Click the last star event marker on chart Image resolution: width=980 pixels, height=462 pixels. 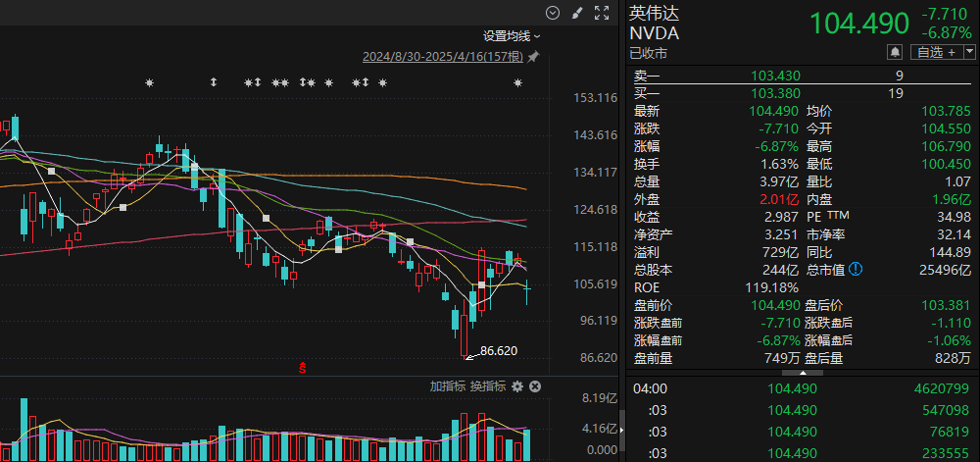[518, 83]
